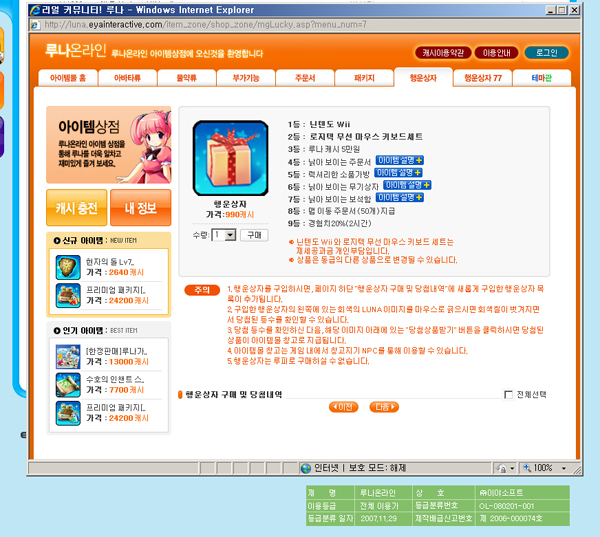Screen dimensions: 600x537
Task: Click the 캐시 충전 button
Action: click(77, 208)
